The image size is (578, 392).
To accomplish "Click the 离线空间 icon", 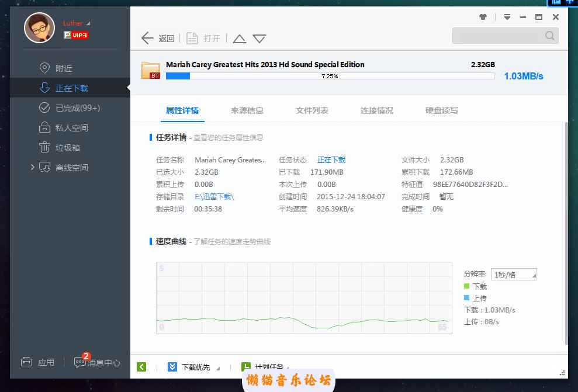I will [44, 167].
